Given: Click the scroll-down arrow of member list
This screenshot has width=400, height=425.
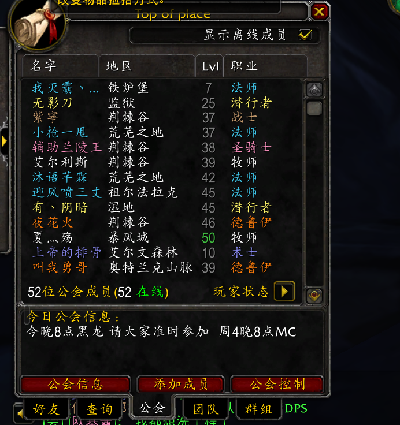Looking at the screenshot, I should [x=315, y=295].
